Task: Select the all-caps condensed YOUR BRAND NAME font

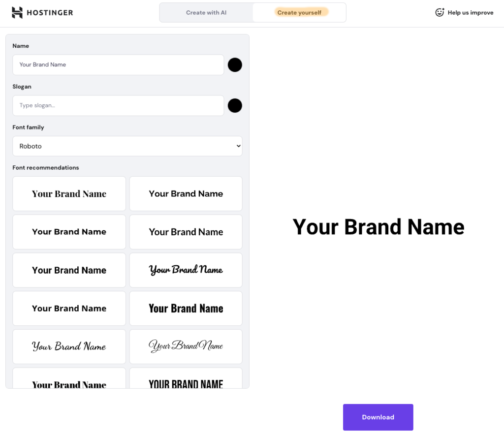Action: (x=186, y=378)
